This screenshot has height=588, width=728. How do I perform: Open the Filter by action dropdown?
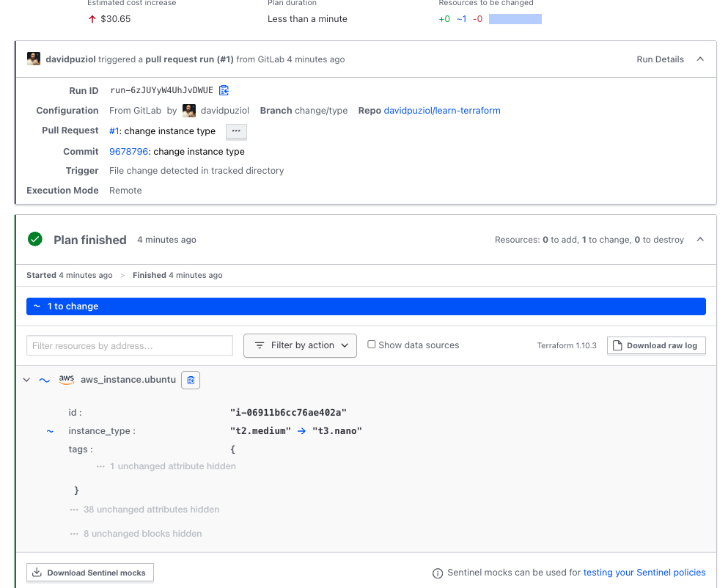[300, 345]
